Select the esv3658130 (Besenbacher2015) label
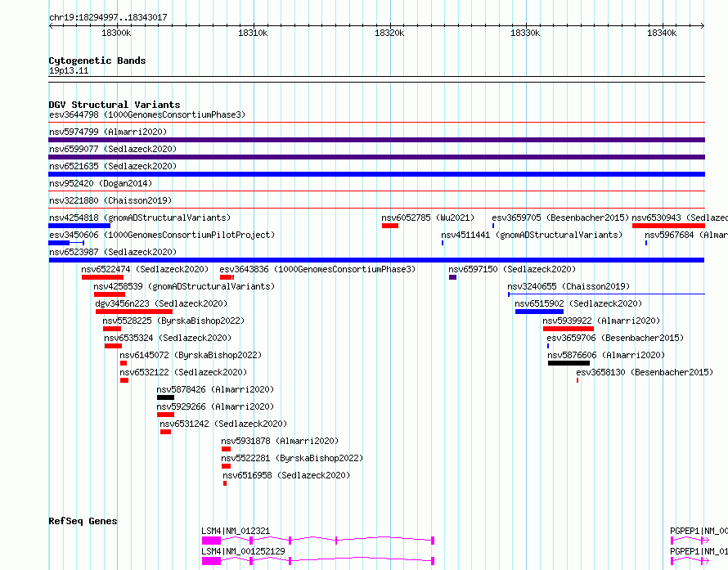The image size is (728, 570). 645,372
